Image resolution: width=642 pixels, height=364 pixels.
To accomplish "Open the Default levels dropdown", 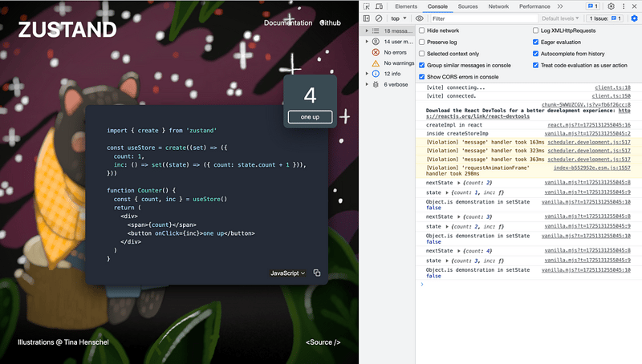I will [x=560, y=18].
